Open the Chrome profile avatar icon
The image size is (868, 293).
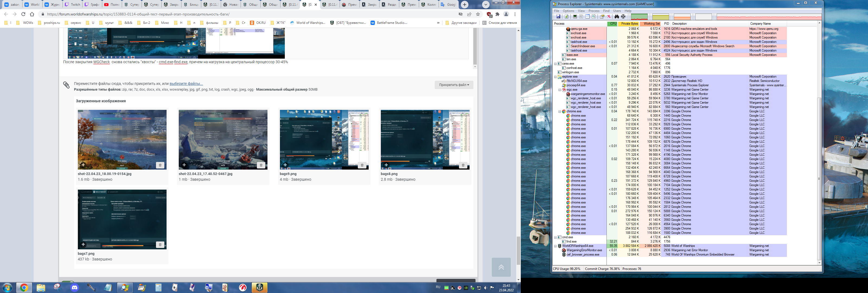[x=506, y=14]
